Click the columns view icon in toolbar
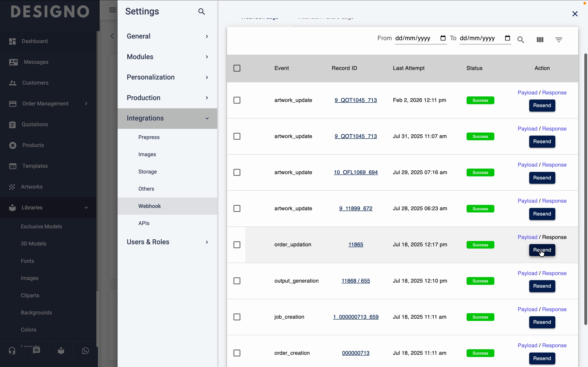The image size is (588, 367). 540,40
